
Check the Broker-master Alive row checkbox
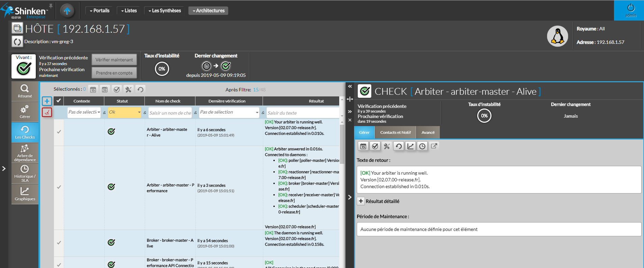point(59,243)
